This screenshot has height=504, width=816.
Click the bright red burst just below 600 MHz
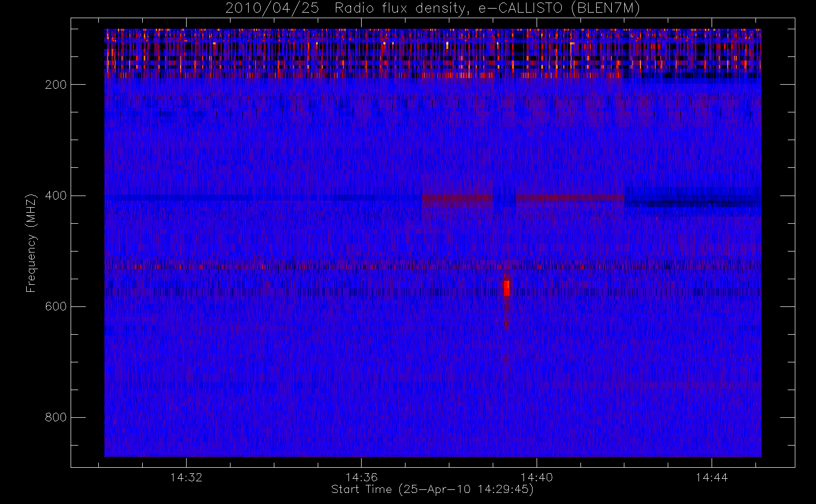point(507,289)
